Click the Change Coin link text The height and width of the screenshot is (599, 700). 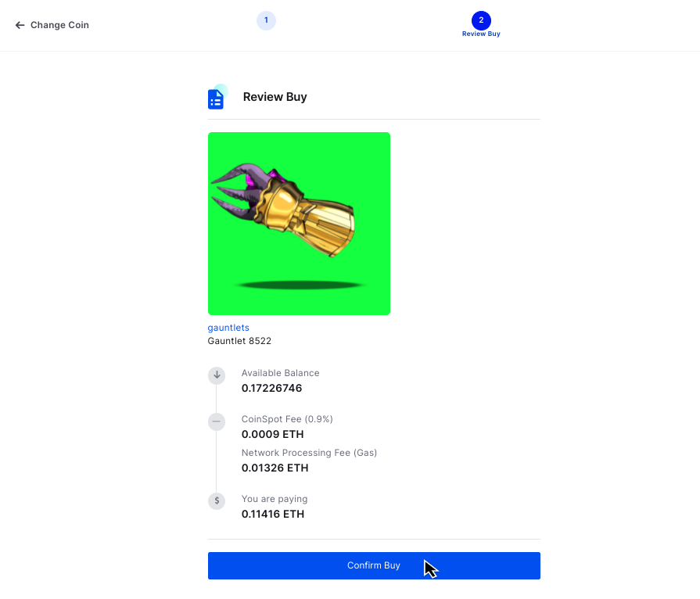coord(59,25)
